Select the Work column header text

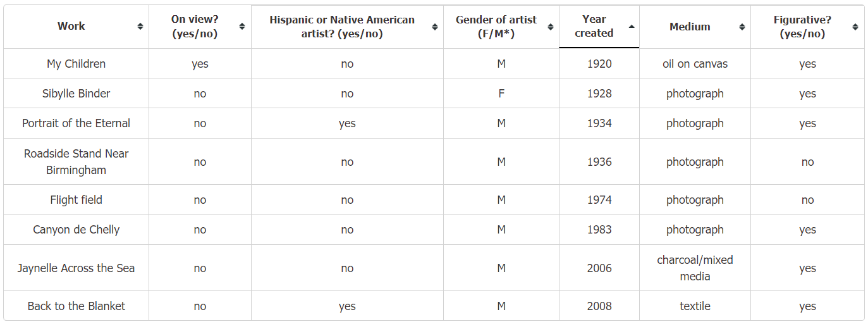point(71,26)
